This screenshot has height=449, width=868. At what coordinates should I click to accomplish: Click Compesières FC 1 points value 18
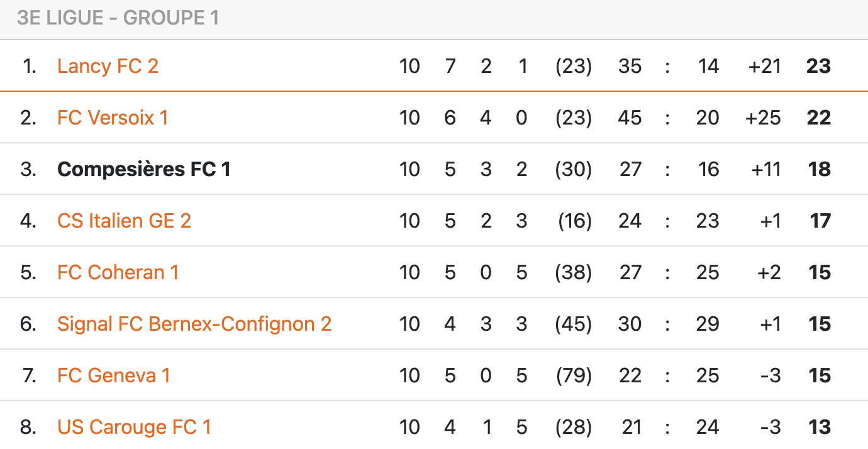click(819, 169)
